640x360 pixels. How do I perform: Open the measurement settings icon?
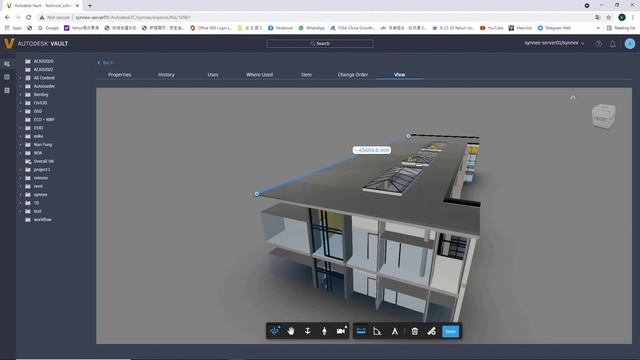pos(431,331)
